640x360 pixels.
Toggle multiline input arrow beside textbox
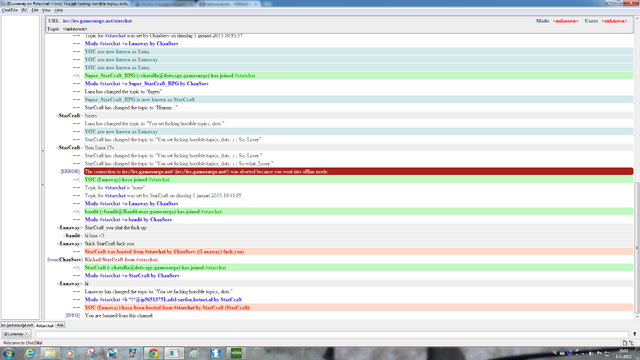634,334
